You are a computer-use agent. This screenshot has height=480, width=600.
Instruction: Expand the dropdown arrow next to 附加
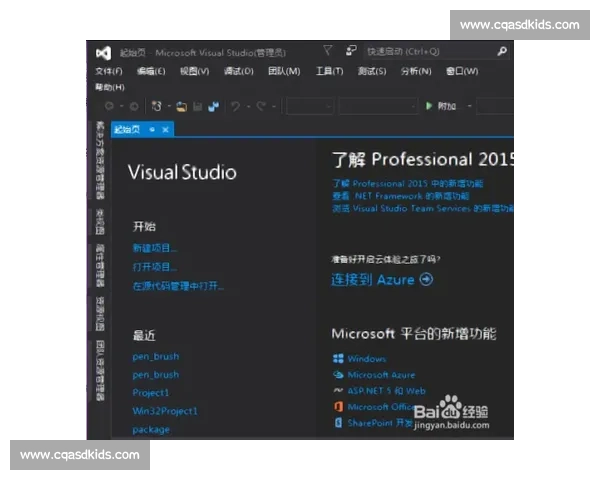click(470, 106)
